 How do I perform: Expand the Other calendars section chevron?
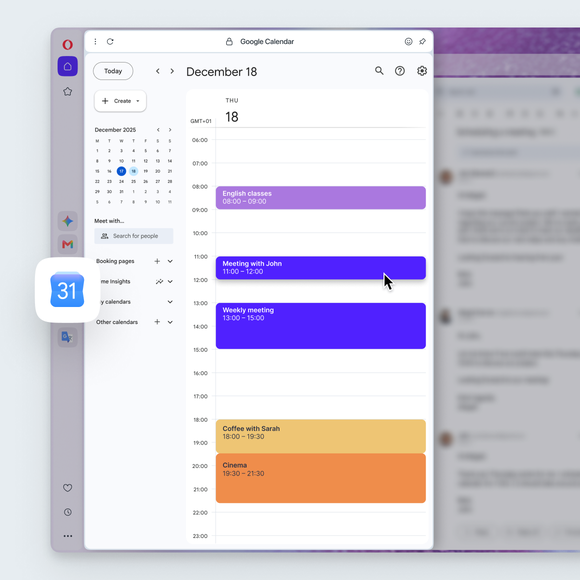(x=170, y=322)
